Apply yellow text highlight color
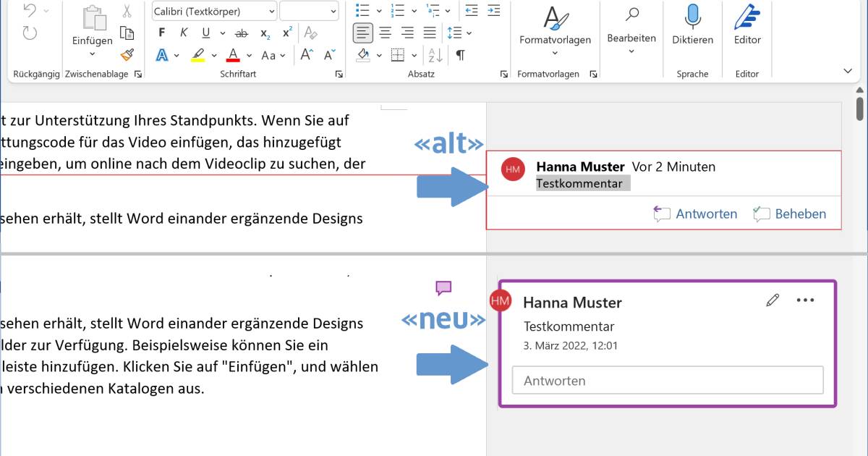The height and width of the screenshot is (456, 868). [x=200, y=54]
